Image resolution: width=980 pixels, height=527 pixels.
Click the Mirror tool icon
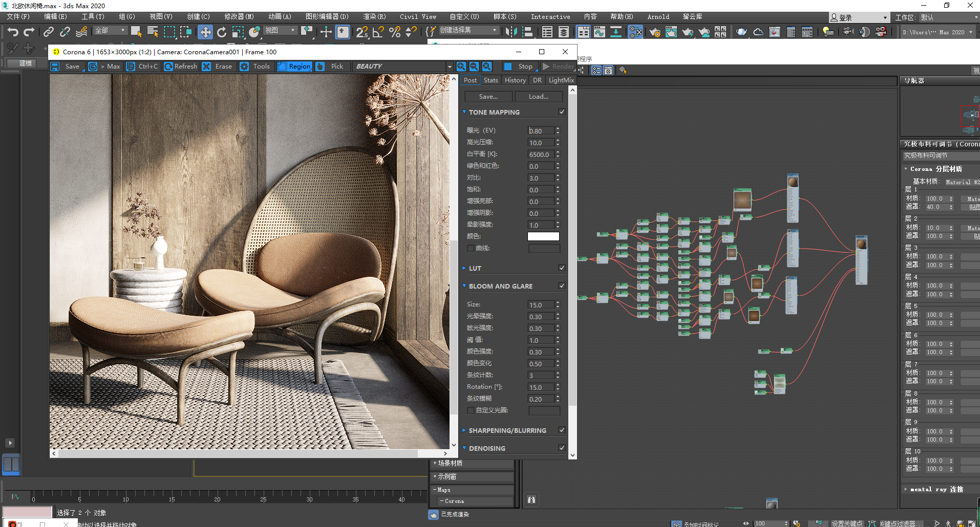(510, 32)
